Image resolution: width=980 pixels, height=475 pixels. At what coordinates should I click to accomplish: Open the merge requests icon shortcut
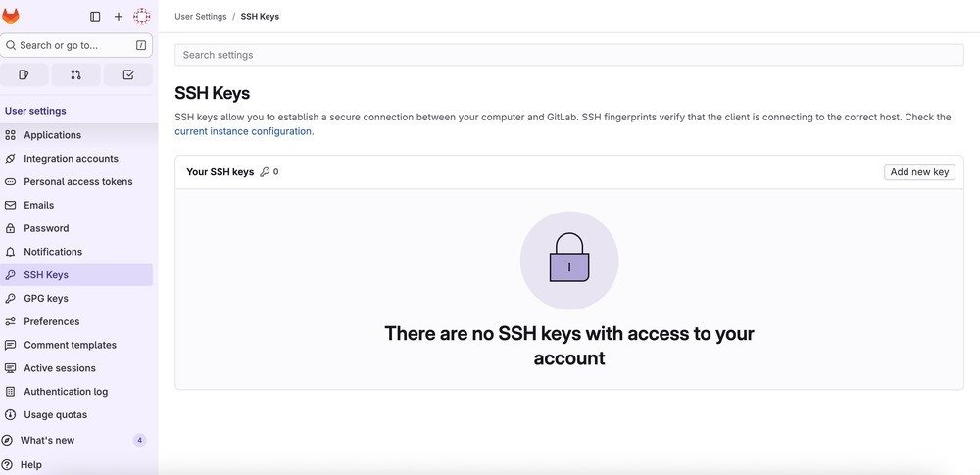(75, 75)
